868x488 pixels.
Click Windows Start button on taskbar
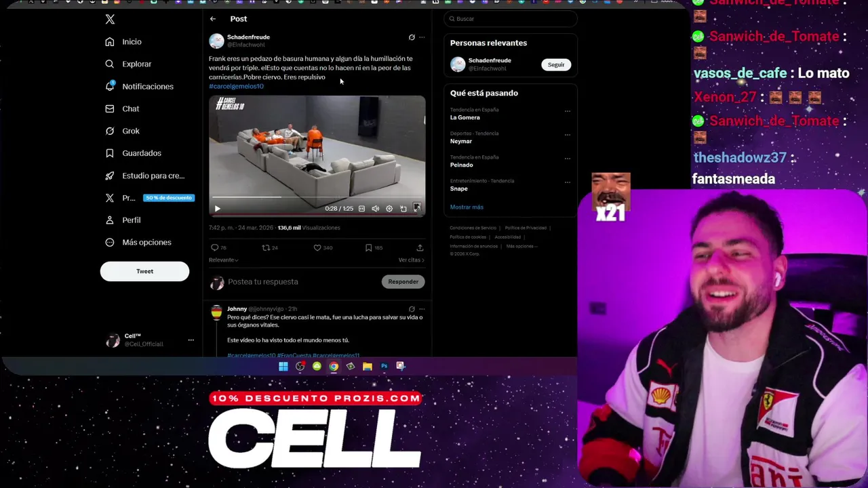[x=283, y=367]
